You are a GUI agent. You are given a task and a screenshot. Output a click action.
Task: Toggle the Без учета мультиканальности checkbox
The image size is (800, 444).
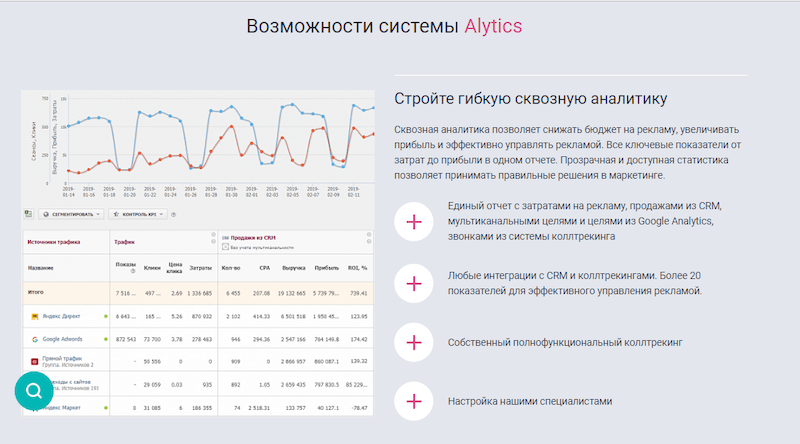coord(225,247)
